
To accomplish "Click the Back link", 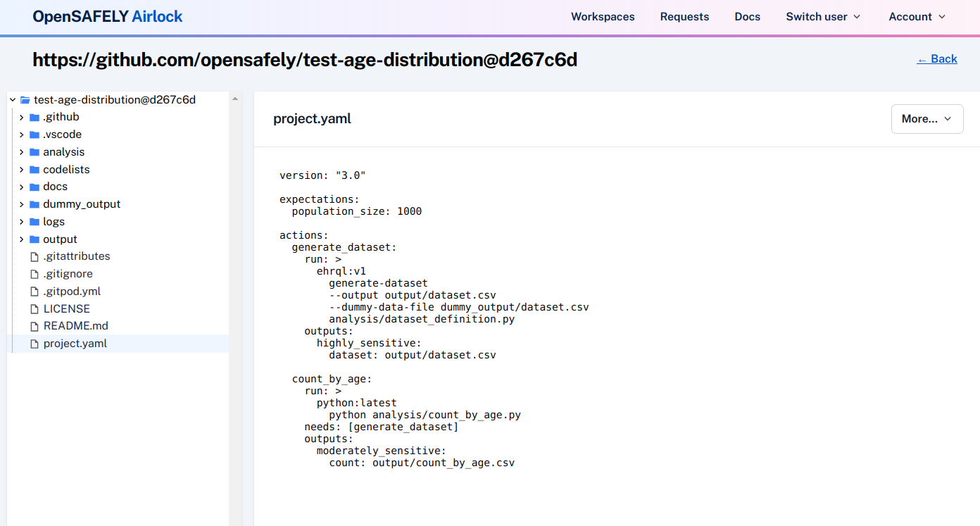I will (936, 59).
